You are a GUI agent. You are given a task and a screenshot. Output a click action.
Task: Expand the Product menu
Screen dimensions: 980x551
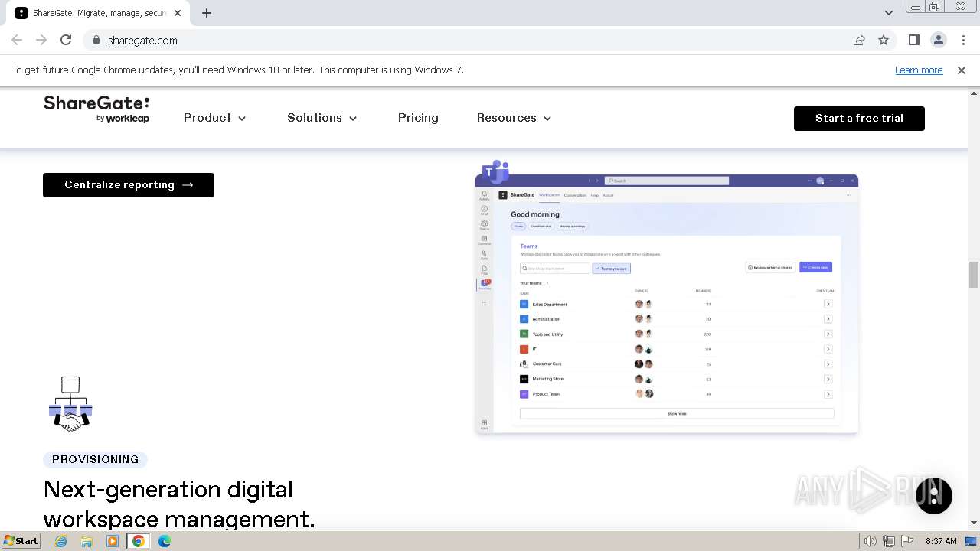(214, 118)
